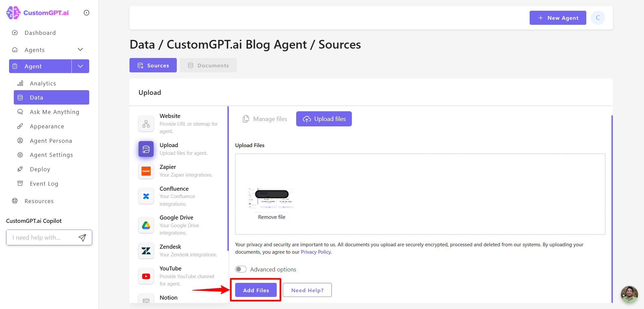Select the Upload database source icon
The image size is (644, 309).
[x=146, y=149]
